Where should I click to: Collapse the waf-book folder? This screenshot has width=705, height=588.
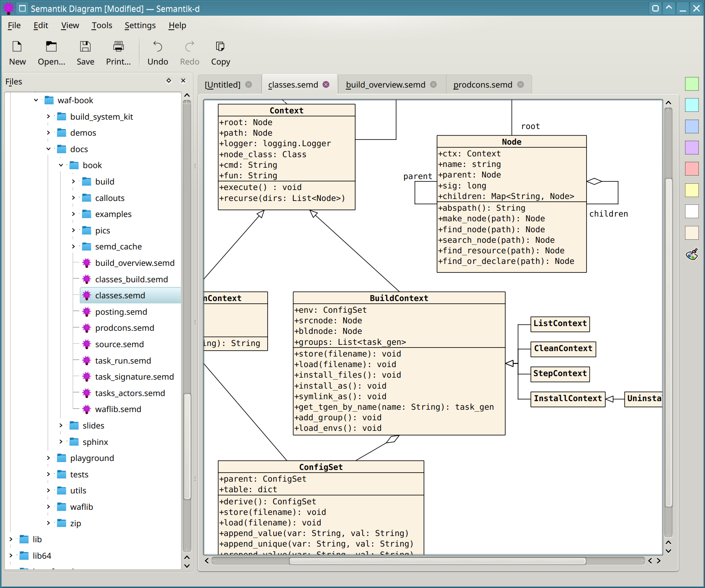(36, 100)
